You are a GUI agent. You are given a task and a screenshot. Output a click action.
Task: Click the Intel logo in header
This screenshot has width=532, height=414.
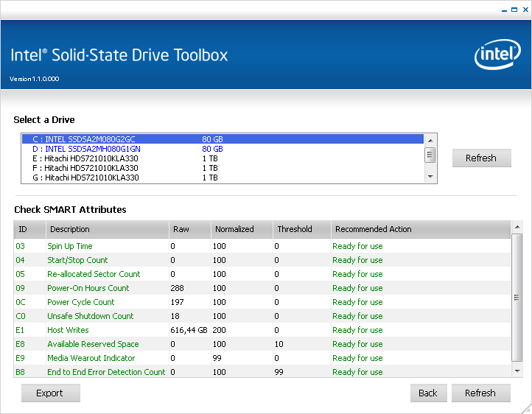(497, 55)
